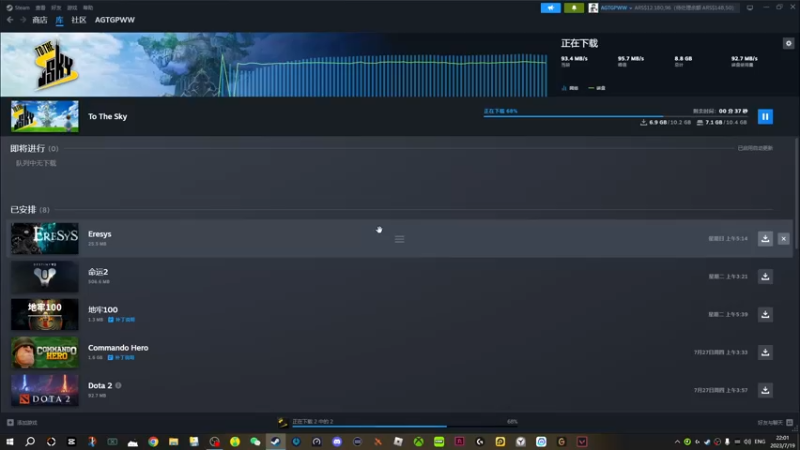Viewport: 800px width, 450px height.
Task: Click the Dota 2 info icon
Action: point(118,385)
